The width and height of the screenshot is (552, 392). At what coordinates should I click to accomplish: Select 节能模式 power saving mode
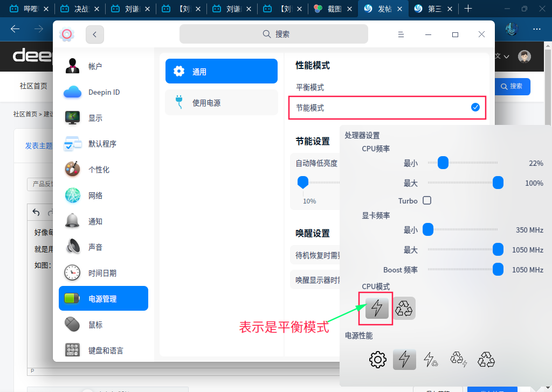387,108
